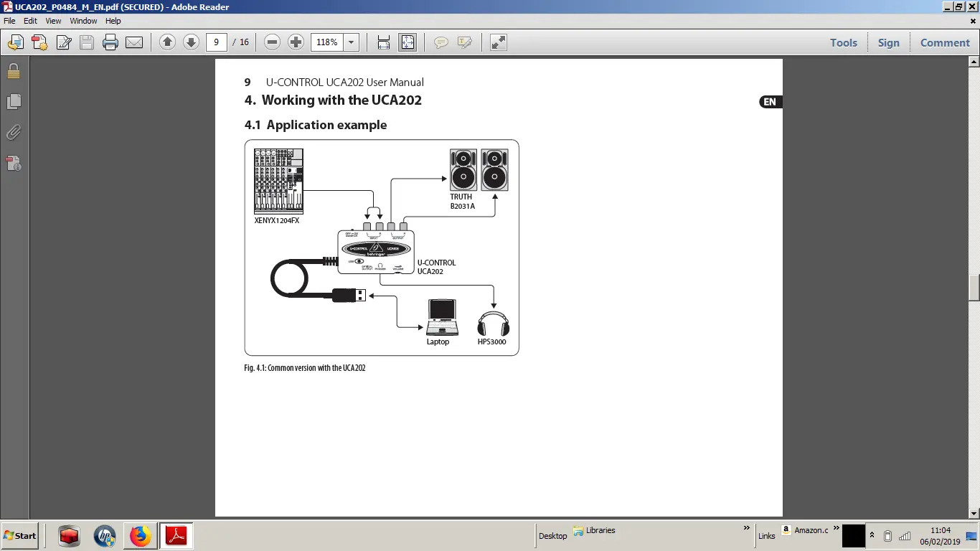Go to previous page with up arrow
Image resolution: width=980 pixels, height=551 pixels.
pyautogui.click(x=167, y=42)
